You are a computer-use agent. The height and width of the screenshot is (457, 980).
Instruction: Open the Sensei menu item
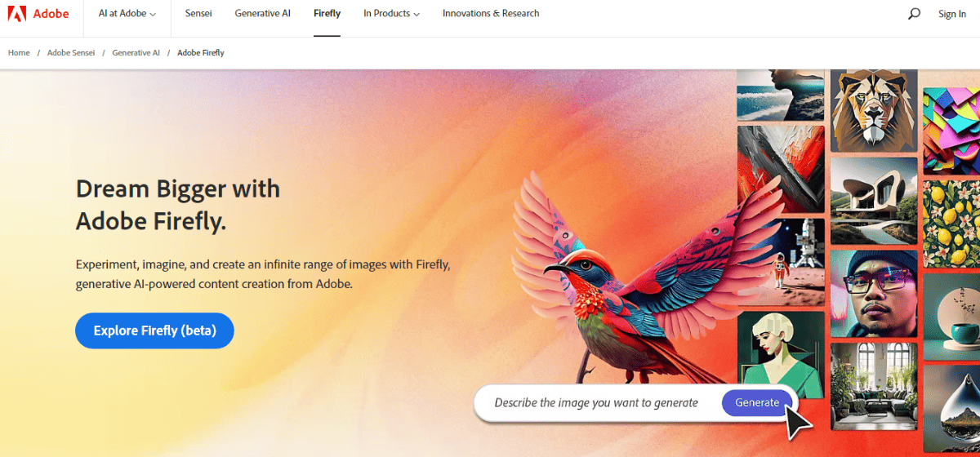198,14
